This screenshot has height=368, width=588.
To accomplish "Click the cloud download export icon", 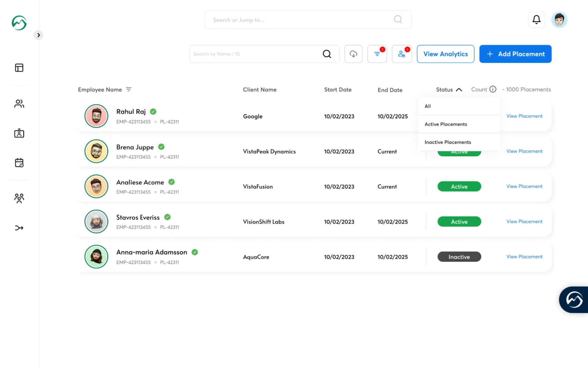I will coord(353,54).
